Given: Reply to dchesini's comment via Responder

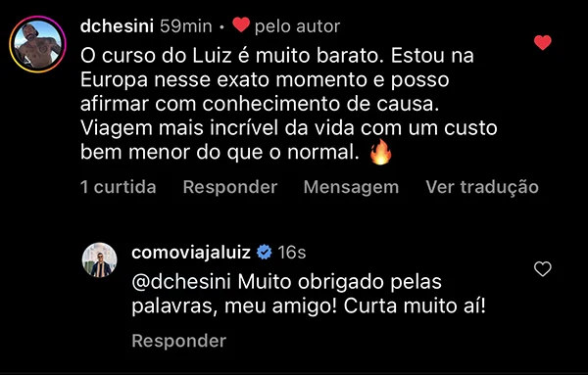Looking at the screenshot, I should (x=230, y=187).
